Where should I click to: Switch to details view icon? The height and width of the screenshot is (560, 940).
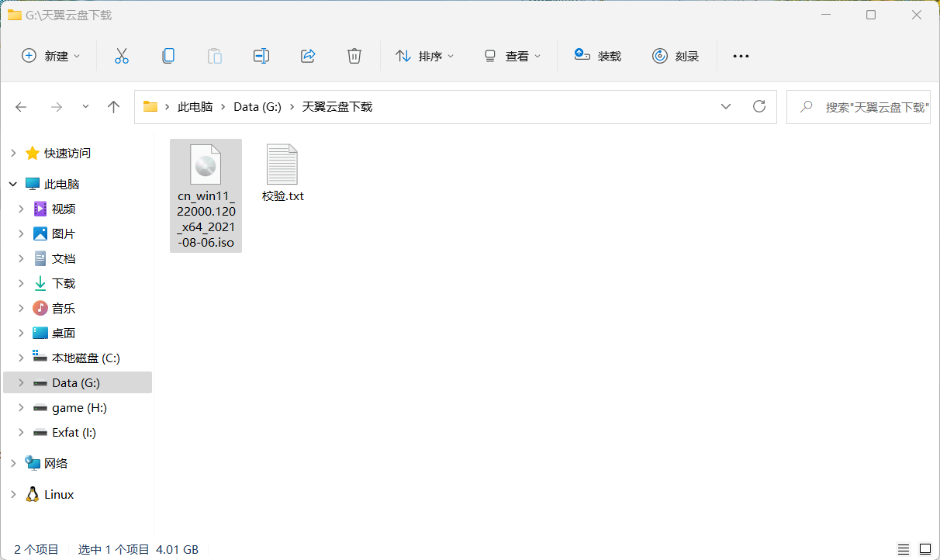(904, 549)
